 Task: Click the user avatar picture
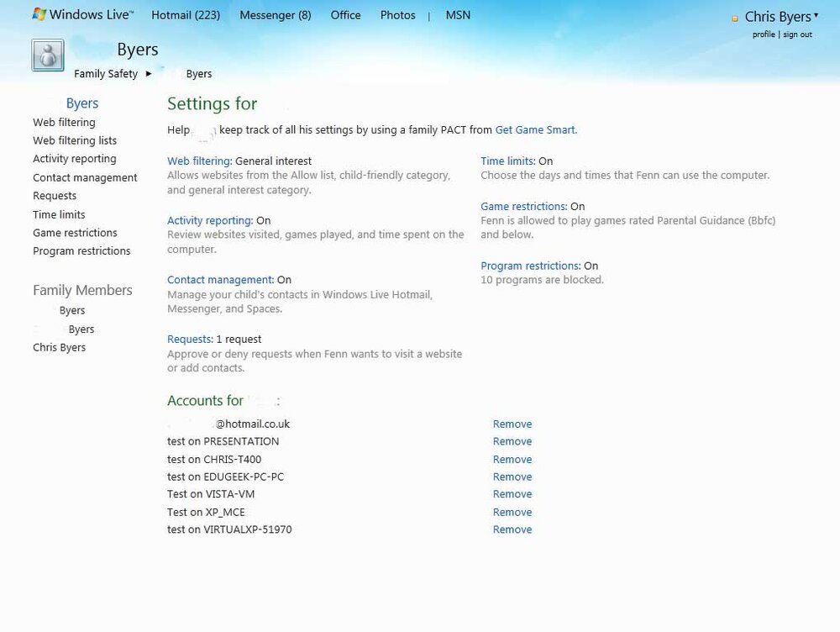[48, 55]
